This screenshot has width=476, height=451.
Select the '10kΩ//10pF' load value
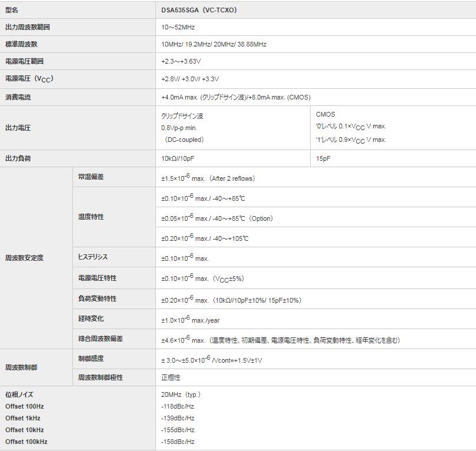pyautogui.click(x=178, y=158)
